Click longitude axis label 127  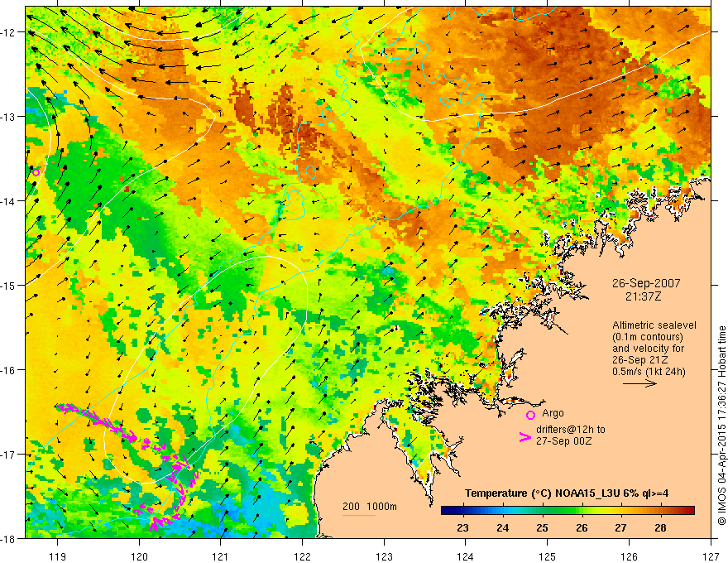coord(711,556)
